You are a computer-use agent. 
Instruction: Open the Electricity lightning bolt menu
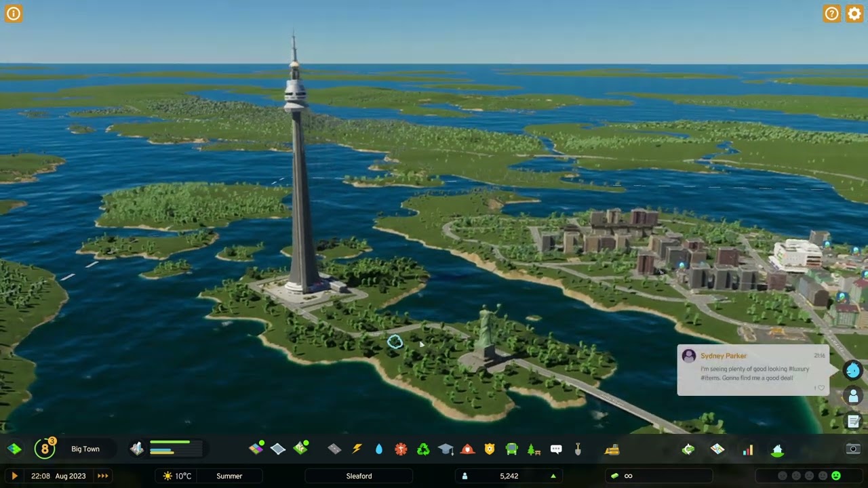[x=357, y=449]
